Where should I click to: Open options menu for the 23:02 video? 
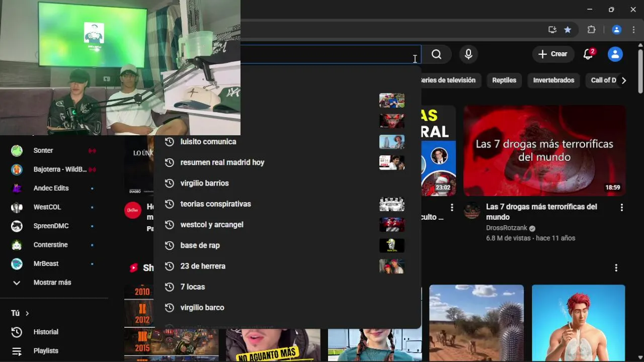pyautogui.click(x=452, y=208)
